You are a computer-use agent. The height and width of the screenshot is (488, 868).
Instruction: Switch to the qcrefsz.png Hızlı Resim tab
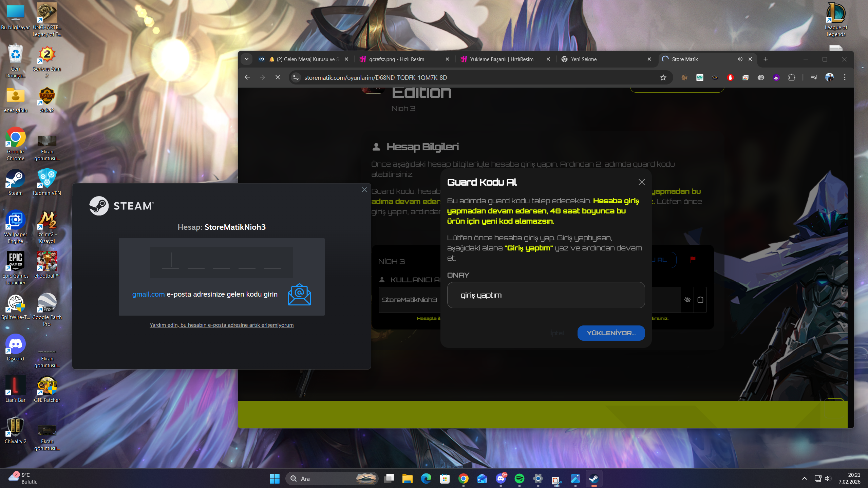404,59
